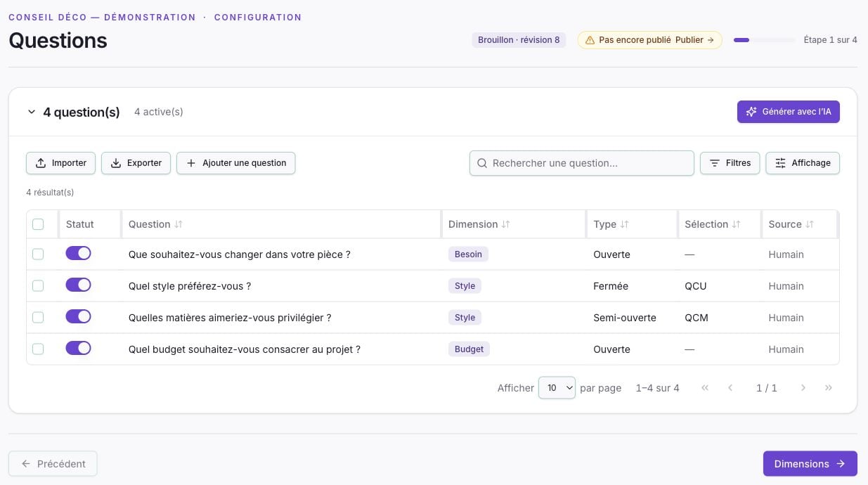Image resolution: width=868 pixels, height=485 pixels.
Task: Check the box for 'Quel style préférez-vous' row
Action: coord(38,286)
